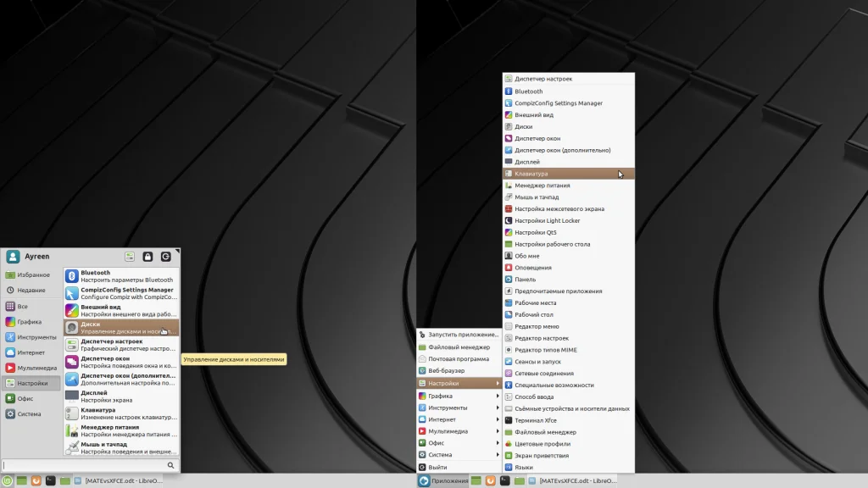
Task: Open Менеджер питания entry in Ayreen menu list
Action: click(x=121, y=430)
